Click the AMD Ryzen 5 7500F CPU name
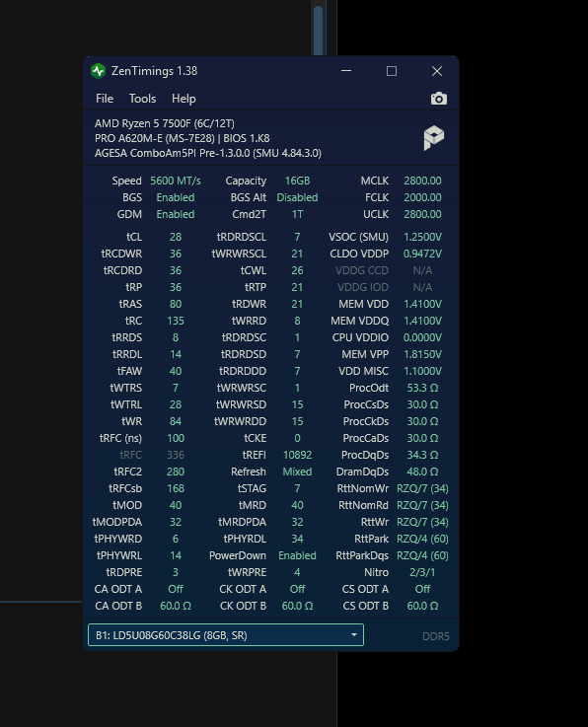This screenshot has width=588, height=727. tap(165, 123)
